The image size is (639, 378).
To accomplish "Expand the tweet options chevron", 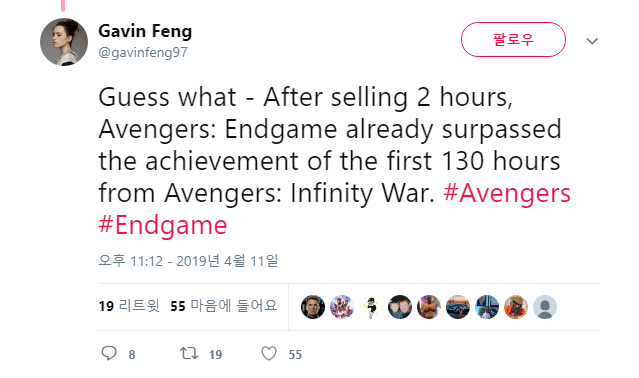I will point(592,41).
